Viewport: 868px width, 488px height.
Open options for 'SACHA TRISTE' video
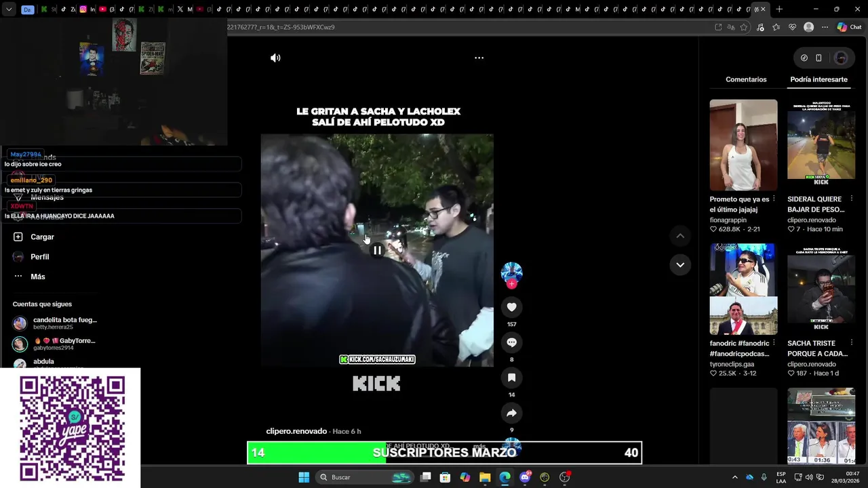click(851, 343)
